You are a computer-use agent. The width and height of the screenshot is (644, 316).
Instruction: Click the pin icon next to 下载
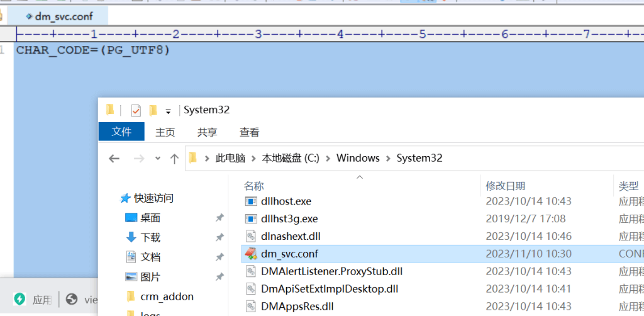click(219, 237)
